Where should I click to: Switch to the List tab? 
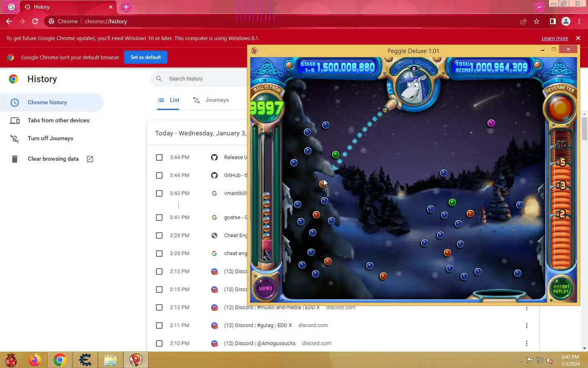pos(168,100)
